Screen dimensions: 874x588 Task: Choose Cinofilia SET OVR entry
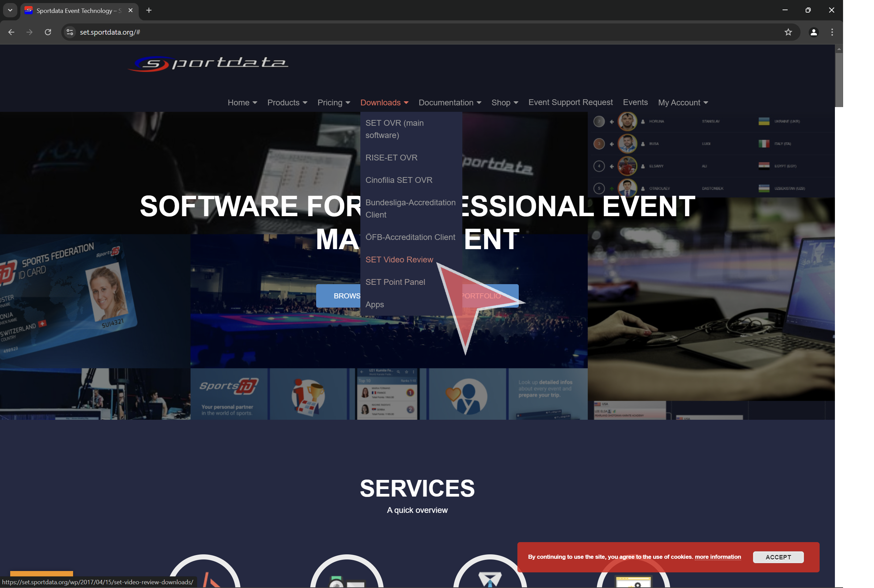pyautogui.click(x=411, y=180)
